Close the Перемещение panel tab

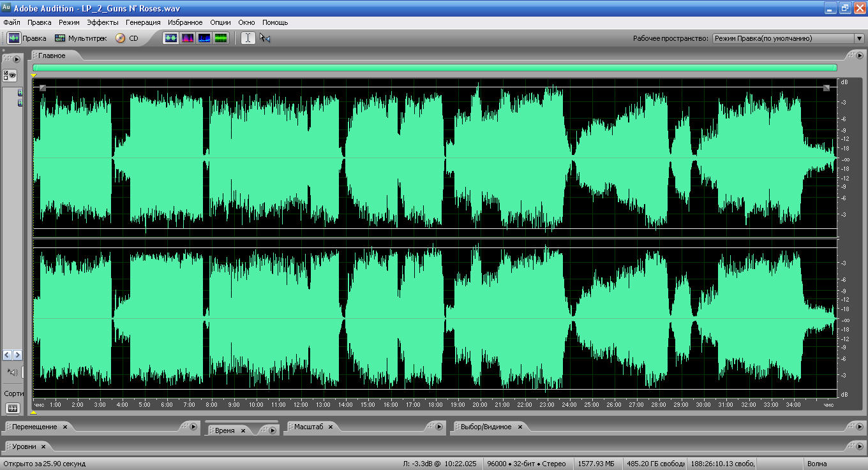(x=65, y=427)
